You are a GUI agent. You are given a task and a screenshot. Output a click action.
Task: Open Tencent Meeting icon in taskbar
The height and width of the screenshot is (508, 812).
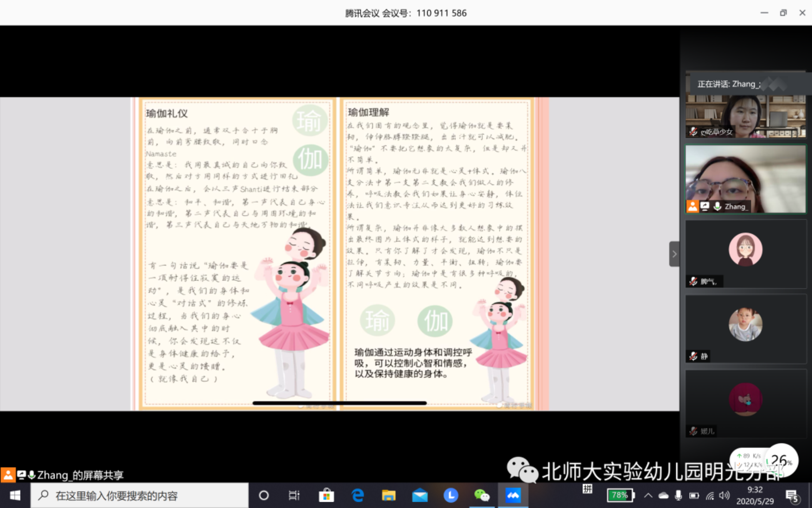click(513, 495)
